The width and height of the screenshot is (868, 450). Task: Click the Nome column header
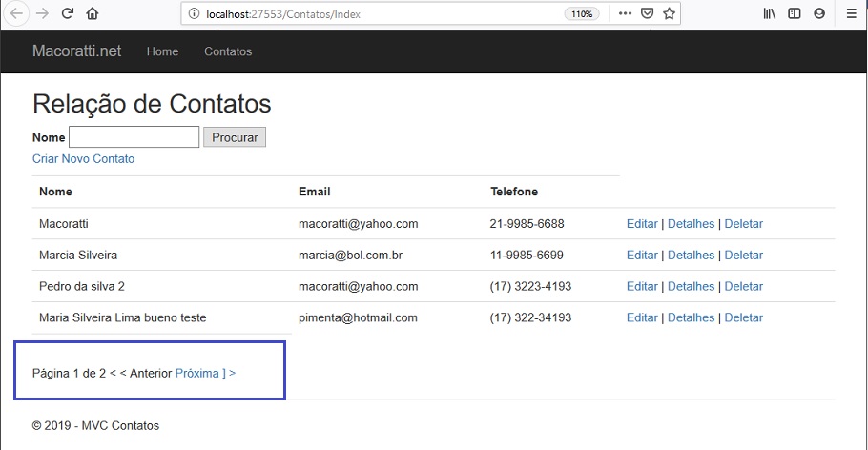click(x=55, y=192)
